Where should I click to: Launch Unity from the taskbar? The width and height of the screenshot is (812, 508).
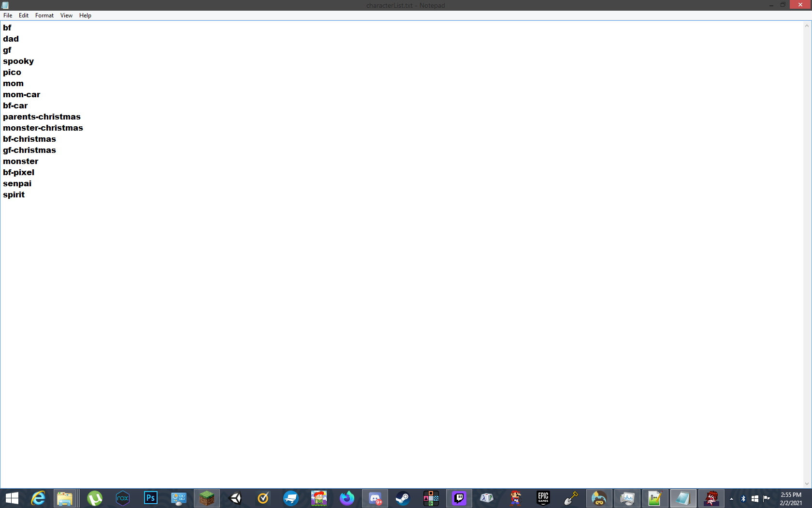pyautogui.click(x=235, y=498)
